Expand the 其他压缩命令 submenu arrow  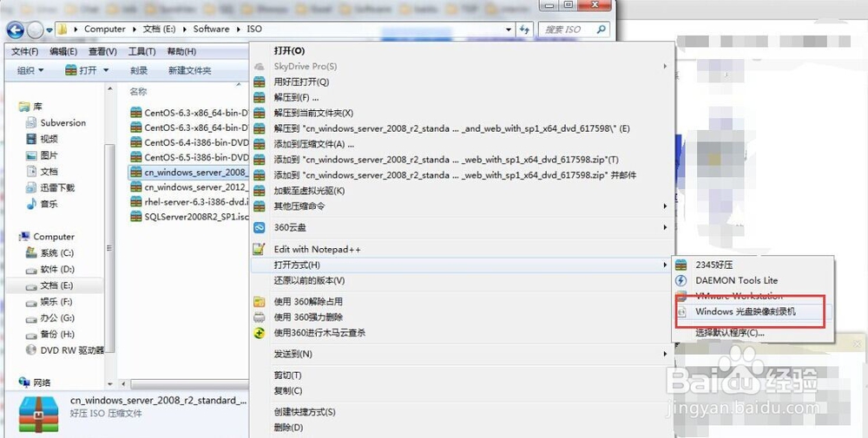coord(665,206)
